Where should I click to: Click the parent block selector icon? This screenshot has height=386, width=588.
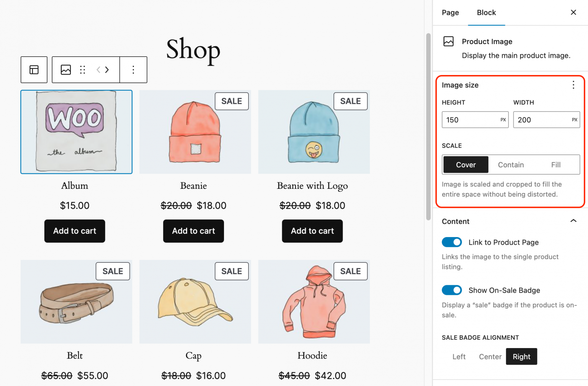[34, 70]
